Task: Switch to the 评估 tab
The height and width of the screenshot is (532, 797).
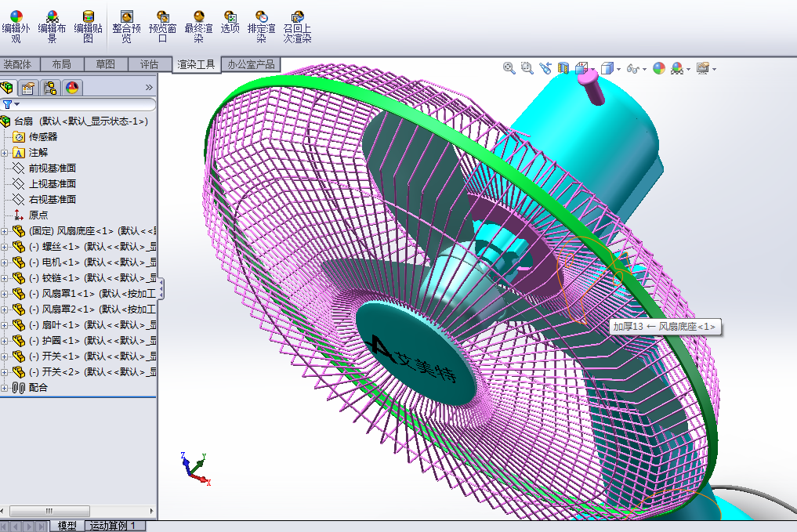Action: pos(149,64)
